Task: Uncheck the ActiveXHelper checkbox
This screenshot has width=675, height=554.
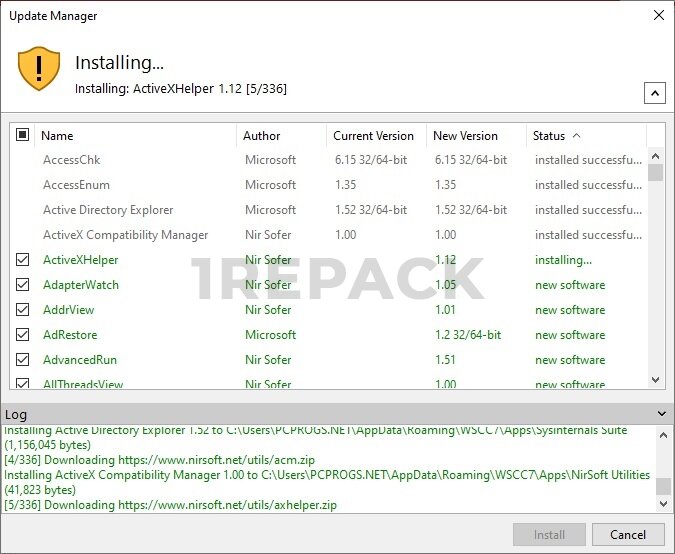Action: pyautogui.click(x=23, y=260)
